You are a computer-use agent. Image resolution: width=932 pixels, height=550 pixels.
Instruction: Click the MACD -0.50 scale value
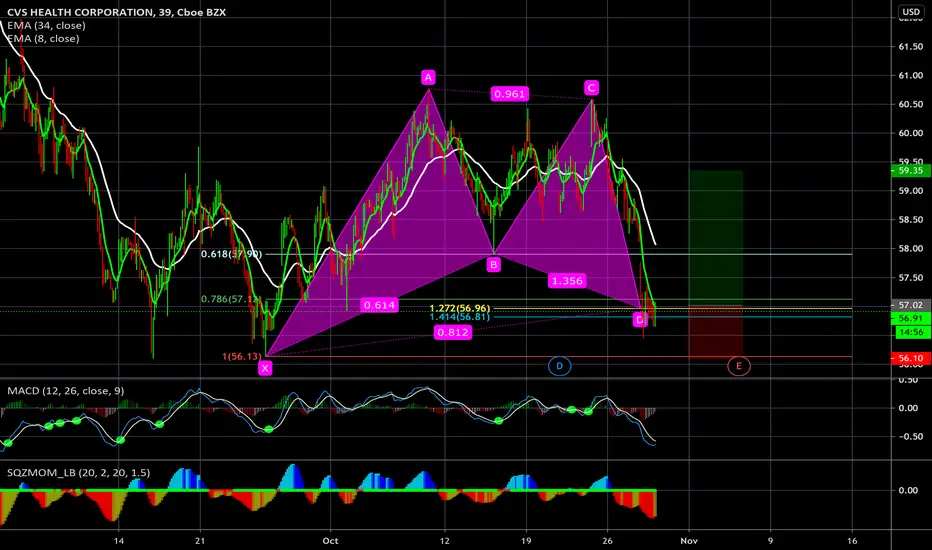(x=909, y=436)
